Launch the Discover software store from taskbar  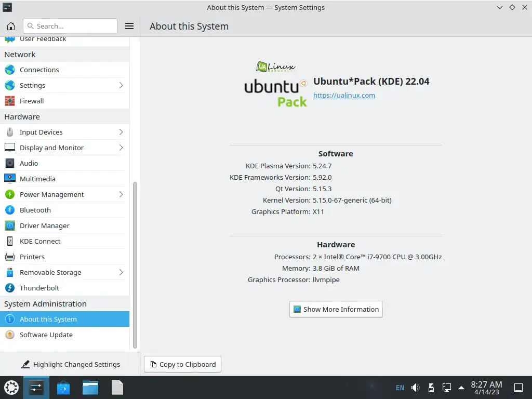(63, 388)
